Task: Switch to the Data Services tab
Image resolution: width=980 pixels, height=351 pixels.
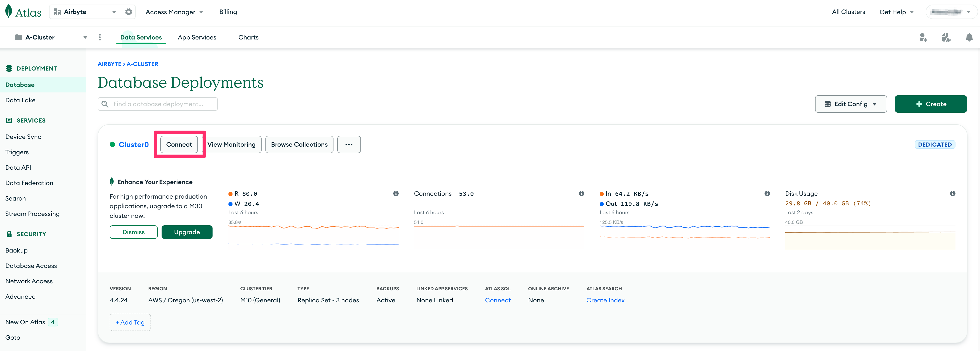Action: click(141, 37)
